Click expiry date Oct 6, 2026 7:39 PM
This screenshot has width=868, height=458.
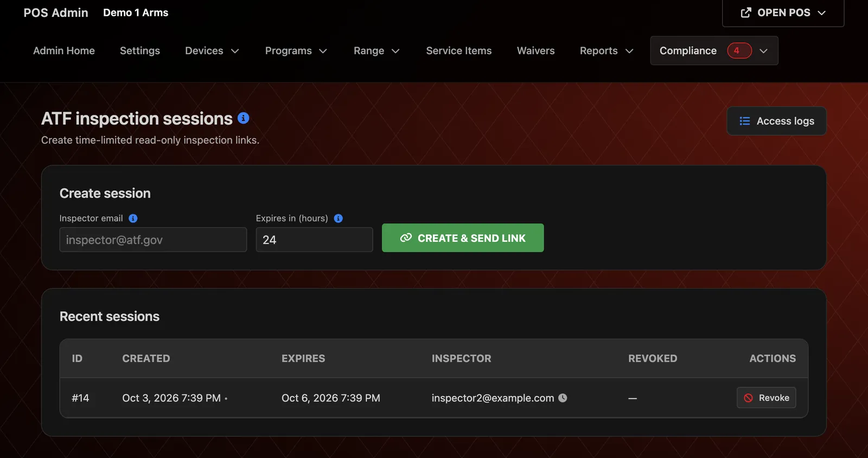click(331, 398)
